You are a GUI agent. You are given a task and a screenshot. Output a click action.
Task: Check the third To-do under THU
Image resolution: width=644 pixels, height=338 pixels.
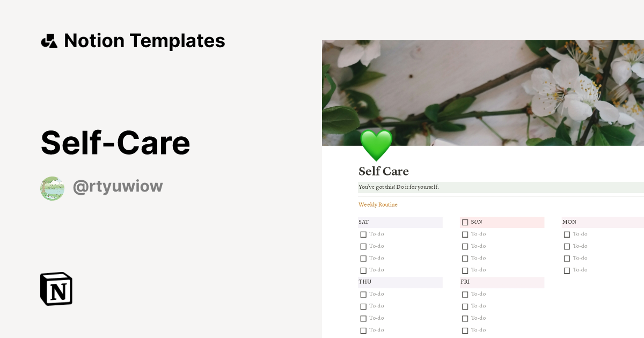tap(363, 318)
